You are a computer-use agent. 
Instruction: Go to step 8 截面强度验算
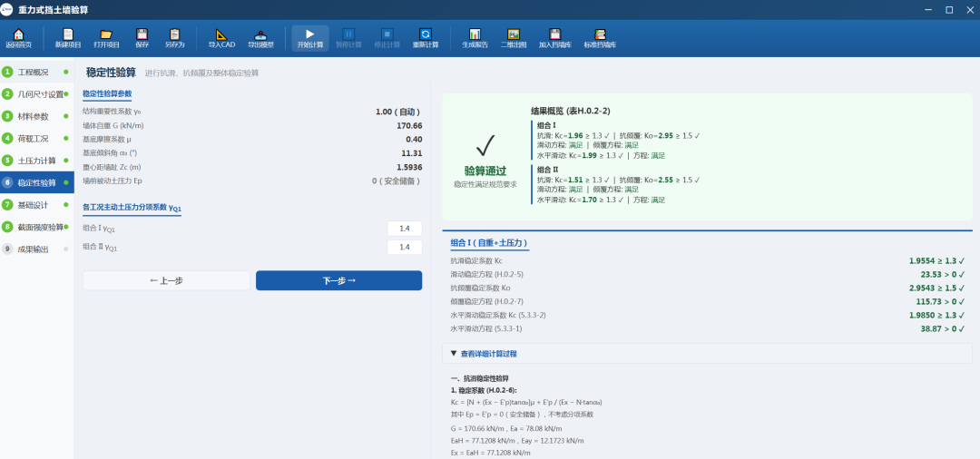37,227
